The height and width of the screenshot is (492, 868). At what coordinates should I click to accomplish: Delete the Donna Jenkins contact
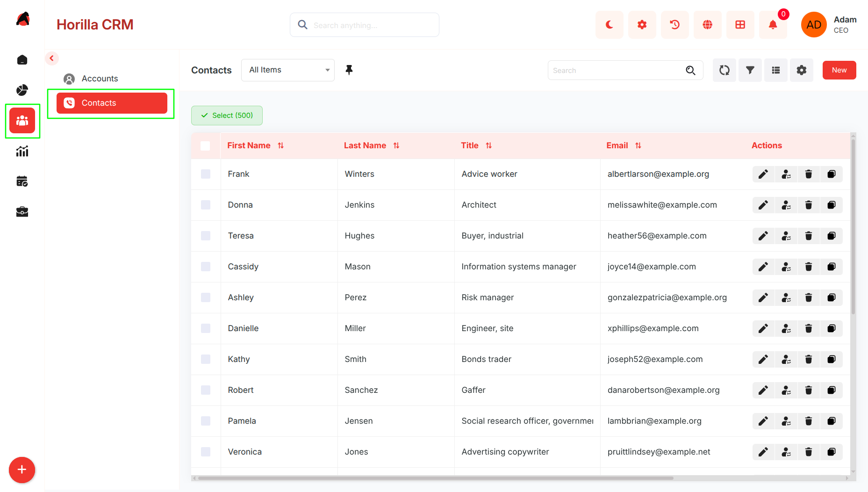[x=809, y=205]
